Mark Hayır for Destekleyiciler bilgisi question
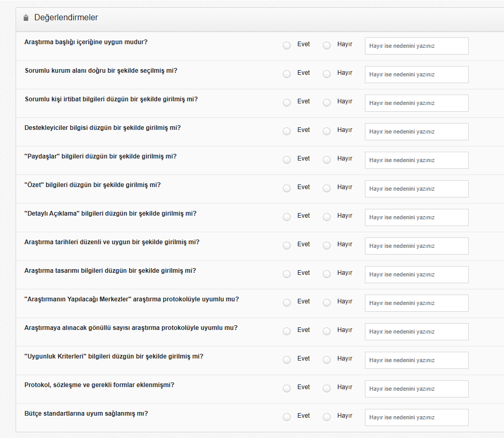Screen dimensions: 504x438 pos(326,131)
